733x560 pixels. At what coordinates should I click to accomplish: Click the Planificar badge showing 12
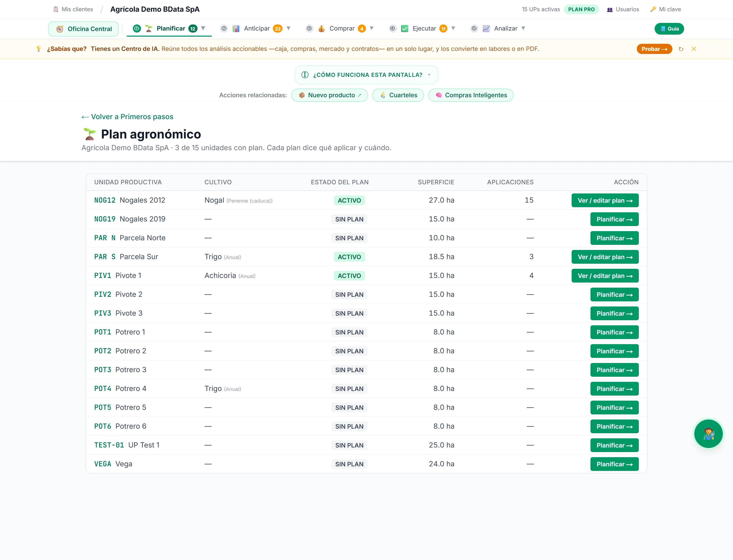[193, 29]
